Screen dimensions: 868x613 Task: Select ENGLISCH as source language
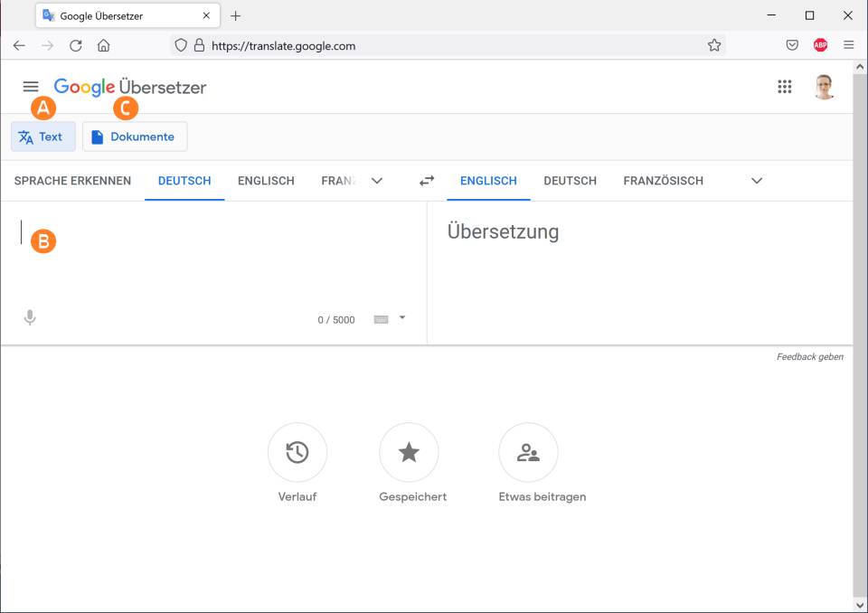[266, 181]
